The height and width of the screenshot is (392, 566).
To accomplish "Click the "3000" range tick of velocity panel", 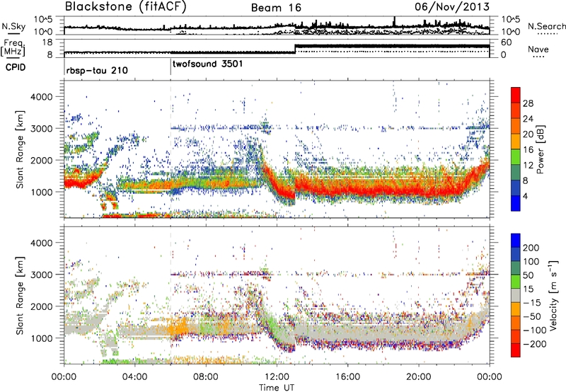I will (41, 275).
